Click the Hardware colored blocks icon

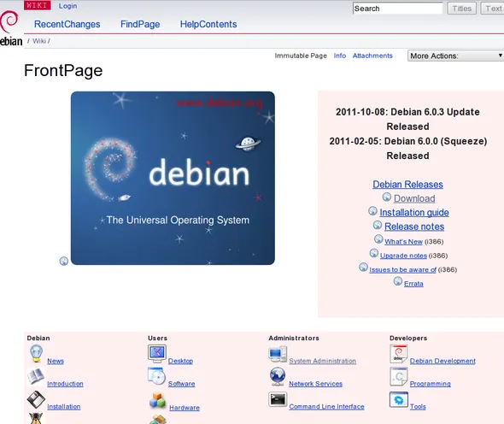(x=157, y=400)
